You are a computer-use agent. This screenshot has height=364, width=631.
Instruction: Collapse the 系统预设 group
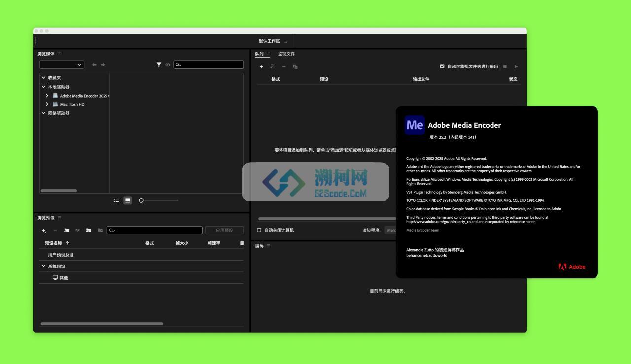tap(43, 266)
